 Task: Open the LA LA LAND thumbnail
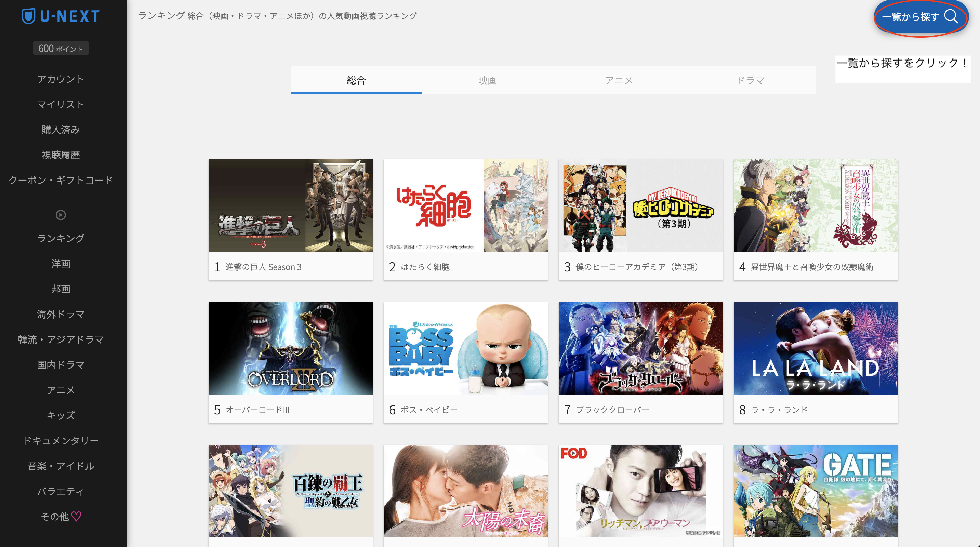pos(816,348)
